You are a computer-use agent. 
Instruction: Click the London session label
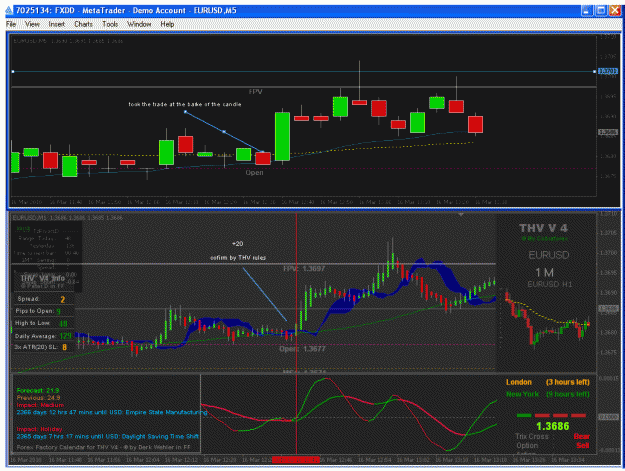tap(519, 382)
